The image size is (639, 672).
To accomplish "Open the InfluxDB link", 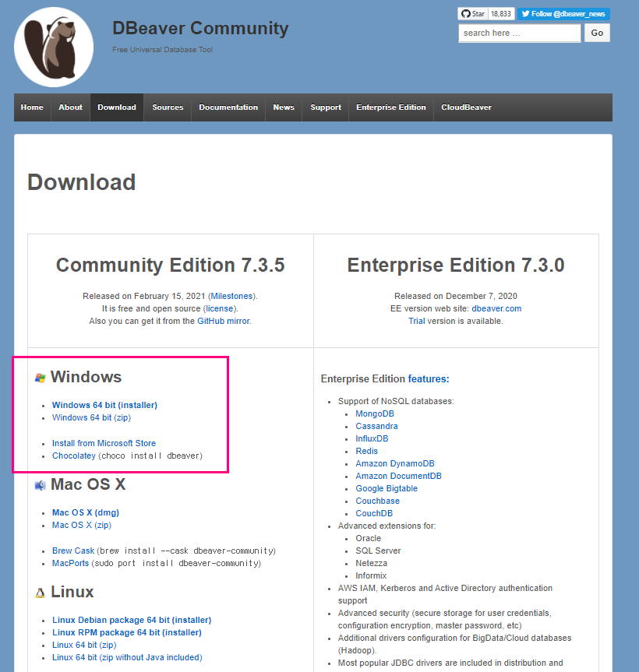I will coord(372,438).
